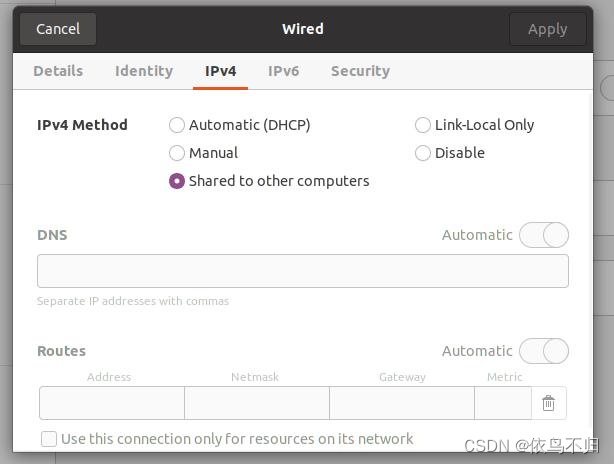Click the route Netmask field
Viewport: 614px width, 464px height.
click(x=257, y=403)
